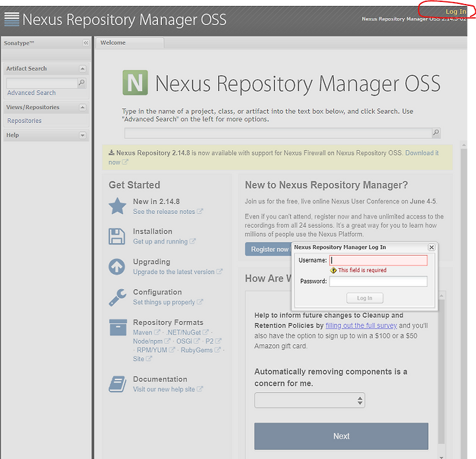
Task: Click the wrench Configuration icon
Action: coord(118,297)
